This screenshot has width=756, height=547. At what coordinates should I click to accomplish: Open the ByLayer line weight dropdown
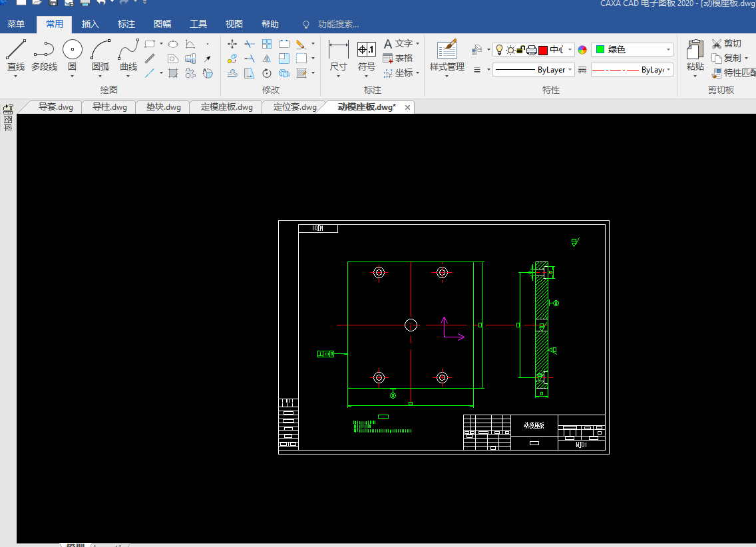[570, 70]
